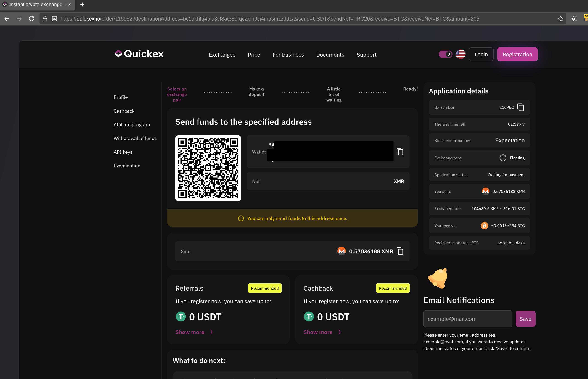Open a new browser tab
Viewport: 588px width, 379px height.
[82, 4]
